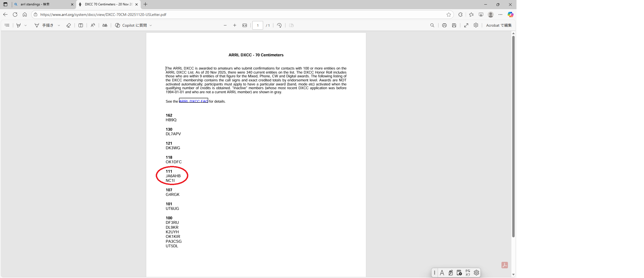
Task: Click the Print icon
Action: tap(444, 25)
